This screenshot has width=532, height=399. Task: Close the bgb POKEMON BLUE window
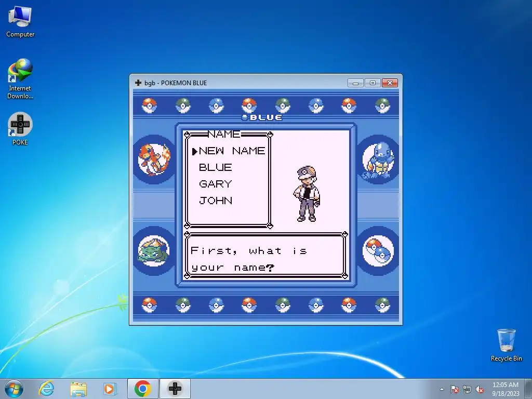(x=390, y=83)
